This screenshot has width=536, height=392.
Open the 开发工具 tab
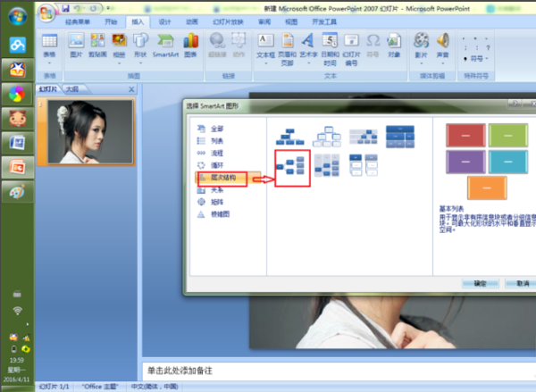pos(324,21)
